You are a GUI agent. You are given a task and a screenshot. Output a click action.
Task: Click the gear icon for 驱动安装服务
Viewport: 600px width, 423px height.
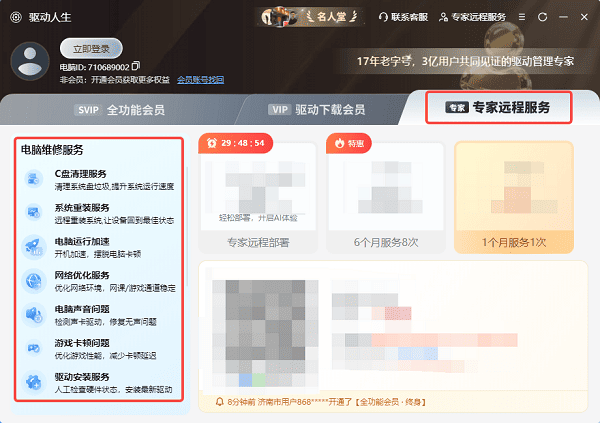[34, 382]
